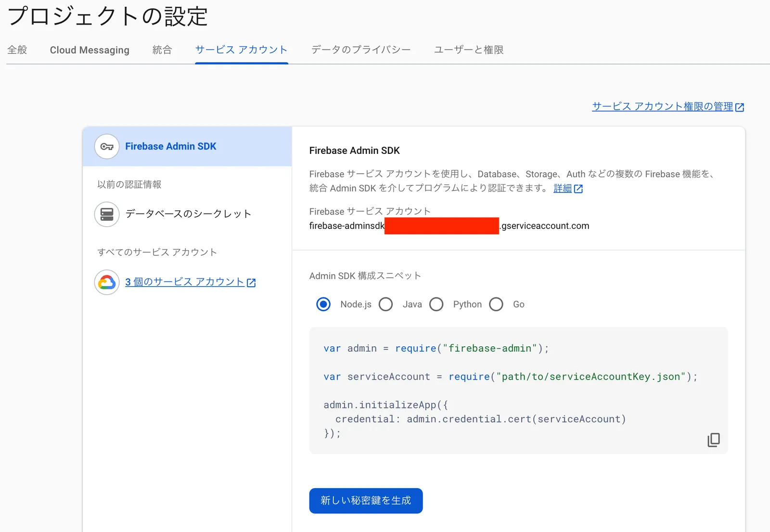This screenshot has height=532, width=770.
Task: Select Firebase Admin SDK in the sidebar
Action: 187,146
